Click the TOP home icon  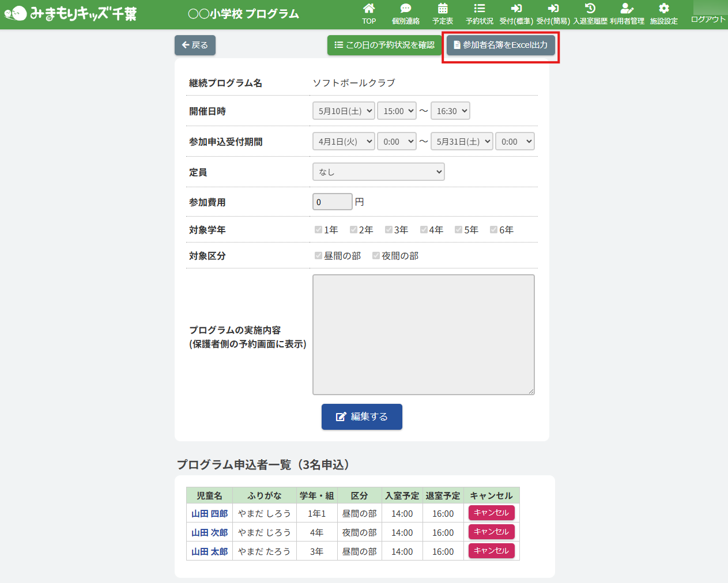369,9
